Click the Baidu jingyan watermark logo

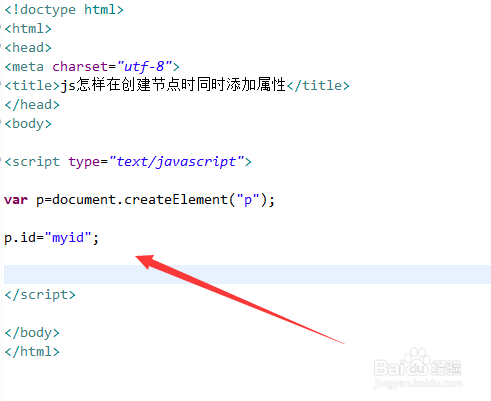(418, 369)
